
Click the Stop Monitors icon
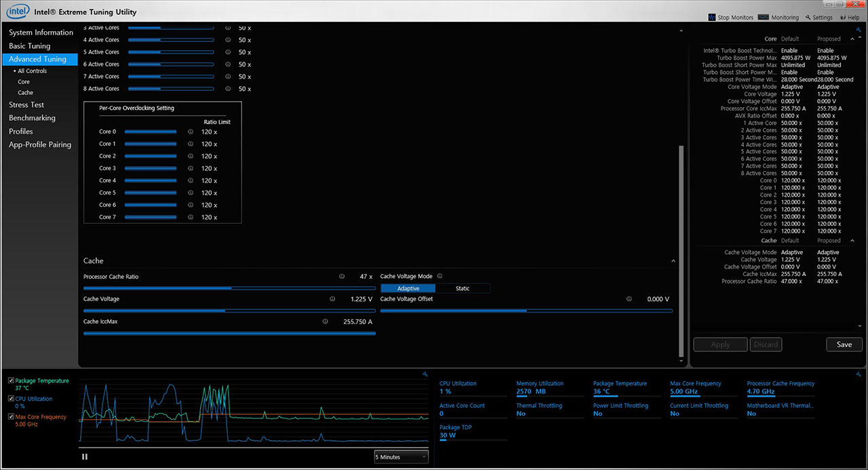(712, 18)
